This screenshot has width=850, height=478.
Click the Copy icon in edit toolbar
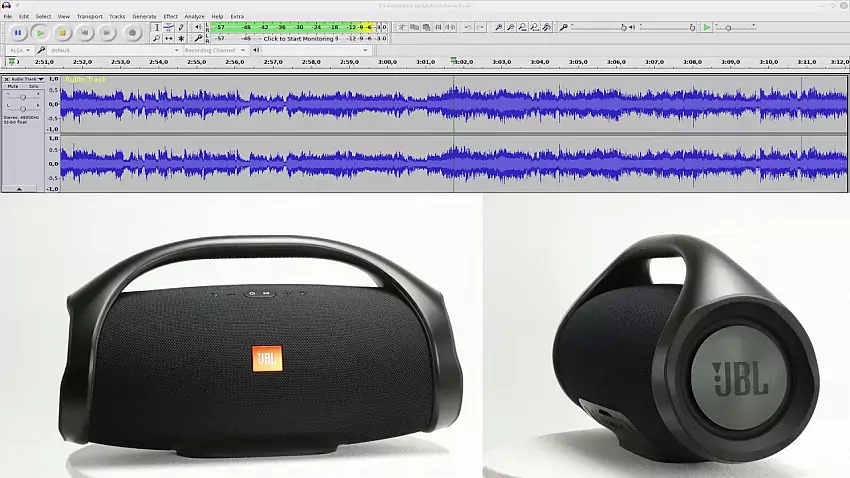[x=414, y=27]
